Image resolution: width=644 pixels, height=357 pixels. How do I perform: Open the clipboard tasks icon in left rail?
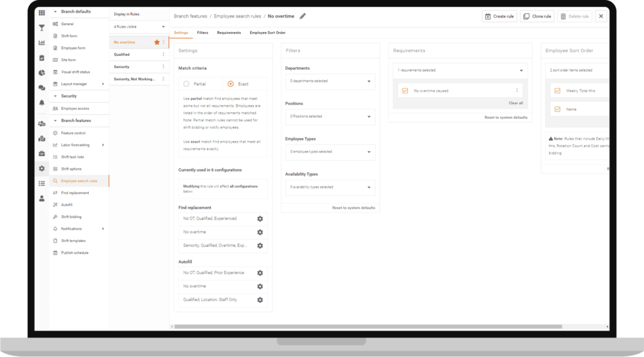42,58
